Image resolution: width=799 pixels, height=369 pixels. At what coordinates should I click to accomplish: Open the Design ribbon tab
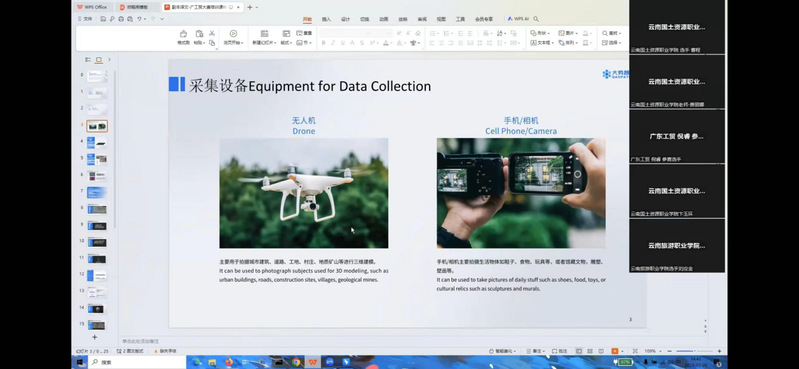[345, 19]
